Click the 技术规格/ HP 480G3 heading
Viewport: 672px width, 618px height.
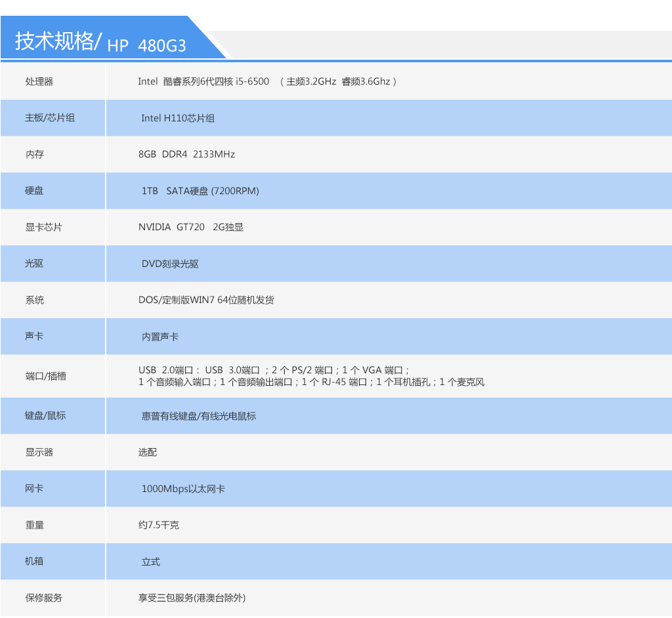pos(100,42)
